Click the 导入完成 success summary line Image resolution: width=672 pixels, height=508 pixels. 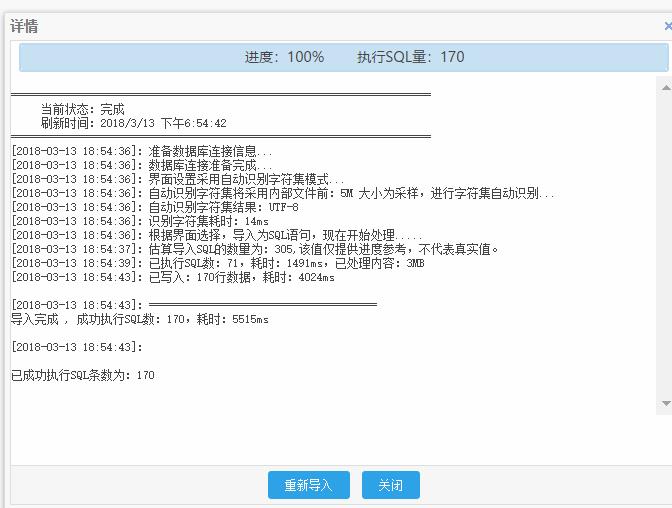(139, 319)
